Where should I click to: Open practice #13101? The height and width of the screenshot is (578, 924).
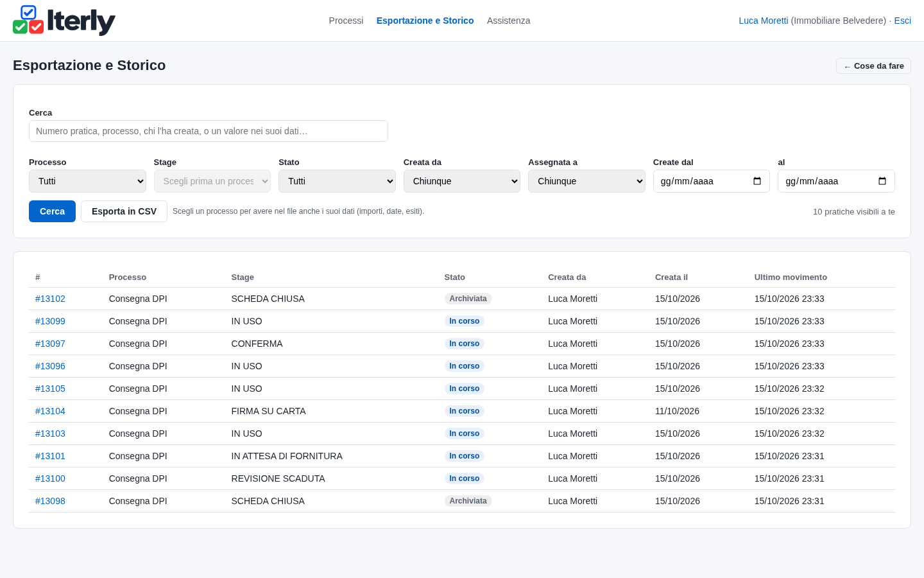(x=50, y=456)
